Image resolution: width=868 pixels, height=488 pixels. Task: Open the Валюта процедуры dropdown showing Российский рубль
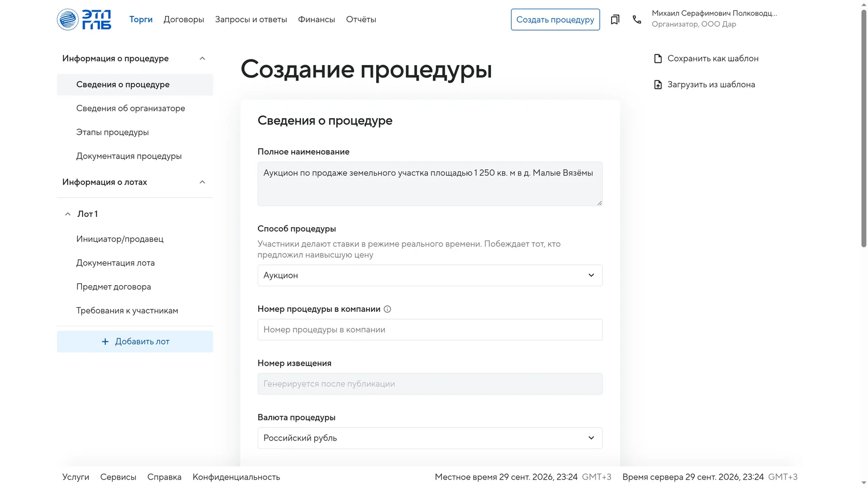[430, 438]
